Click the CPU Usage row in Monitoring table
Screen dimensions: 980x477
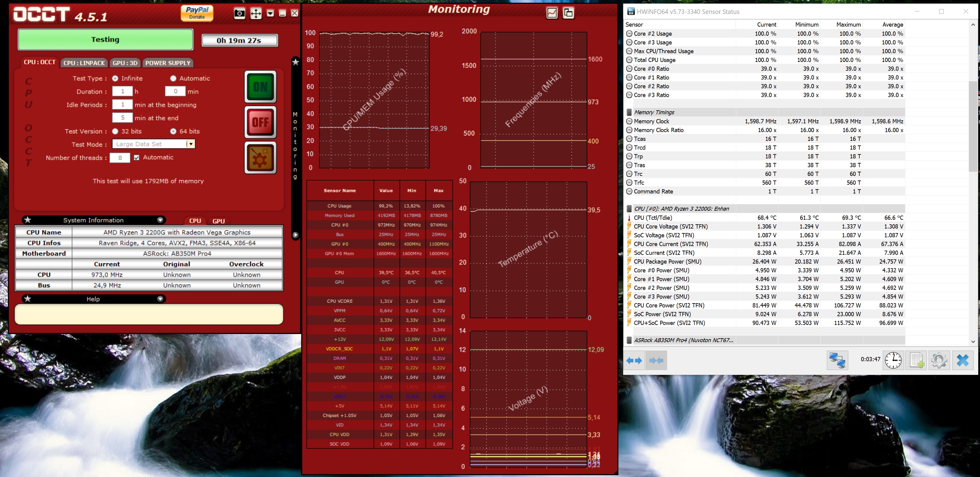tap(380, 206)
